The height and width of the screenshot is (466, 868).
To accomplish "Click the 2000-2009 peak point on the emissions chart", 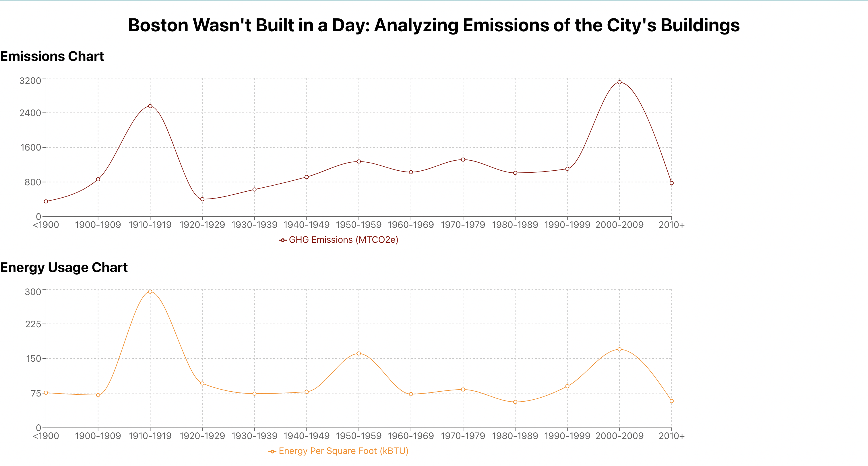I will [619, 82].
